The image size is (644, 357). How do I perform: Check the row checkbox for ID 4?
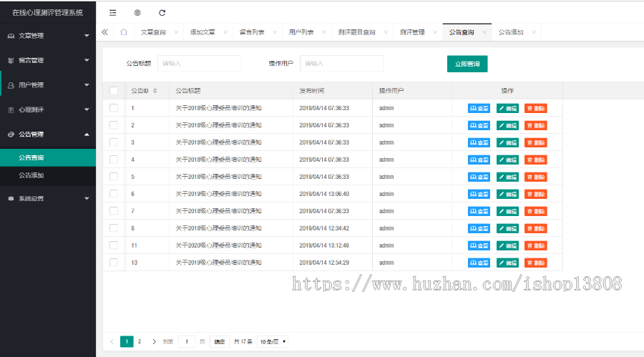click(x=114, y=160)
